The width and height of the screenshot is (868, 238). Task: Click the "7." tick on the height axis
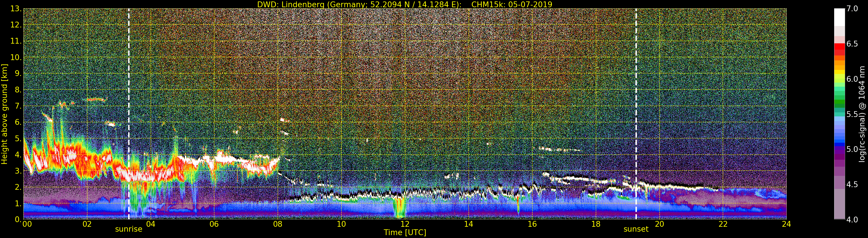[x=18, y=106]
